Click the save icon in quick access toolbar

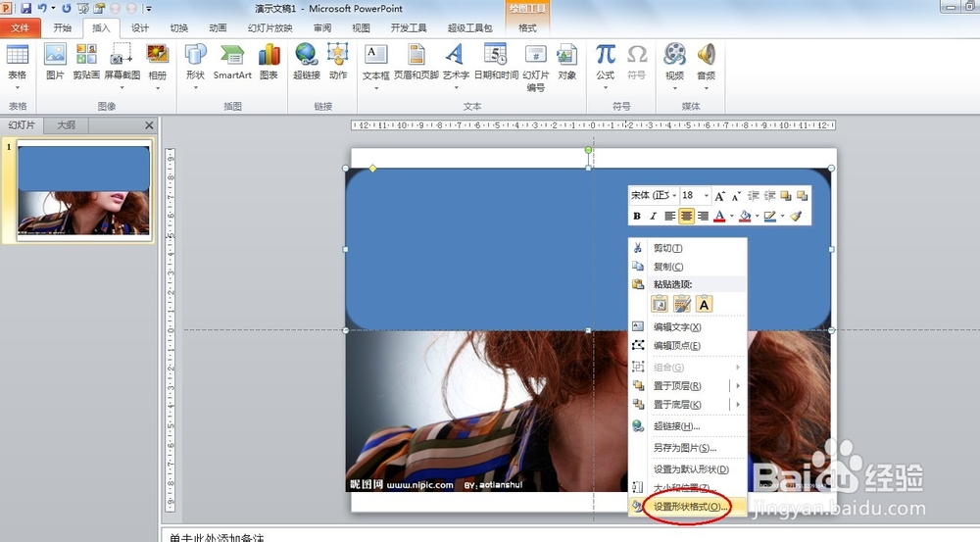pyautogui.click(x=25, y=8)
